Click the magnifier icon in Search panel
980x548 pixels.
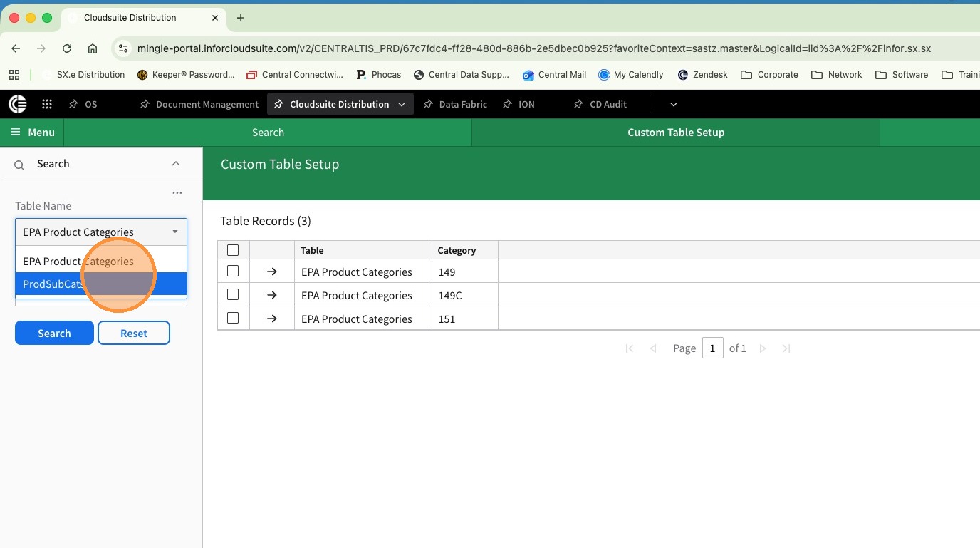click(19, 165)
